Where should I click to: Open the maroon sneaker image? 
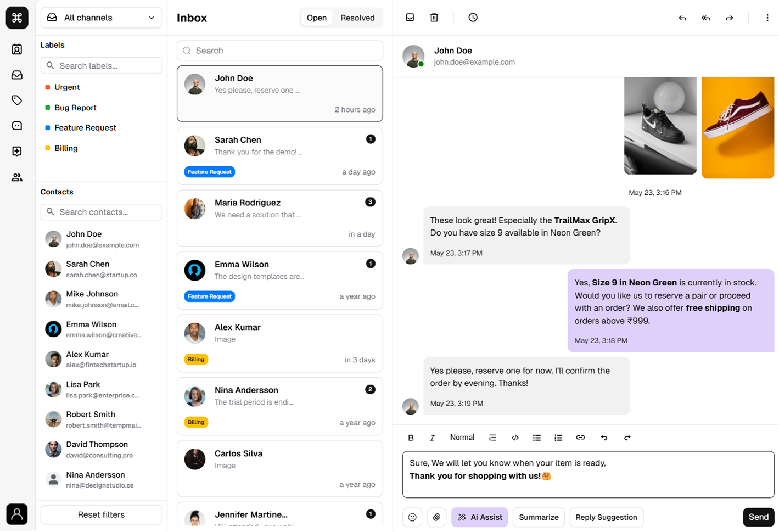coord(738,128)
